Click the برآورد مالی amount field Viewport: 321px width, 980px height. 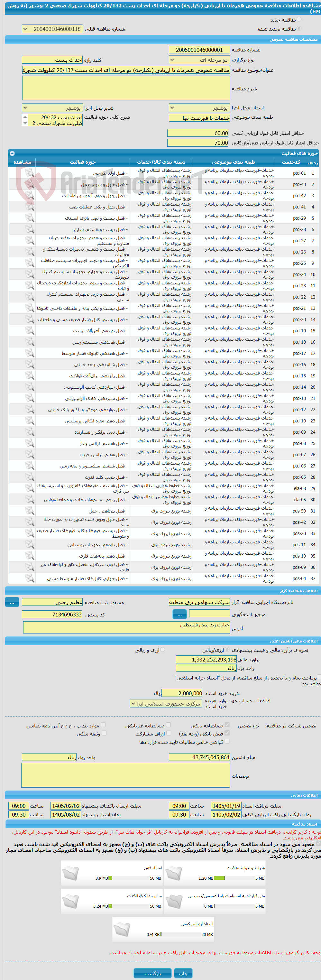click(206, 659)
